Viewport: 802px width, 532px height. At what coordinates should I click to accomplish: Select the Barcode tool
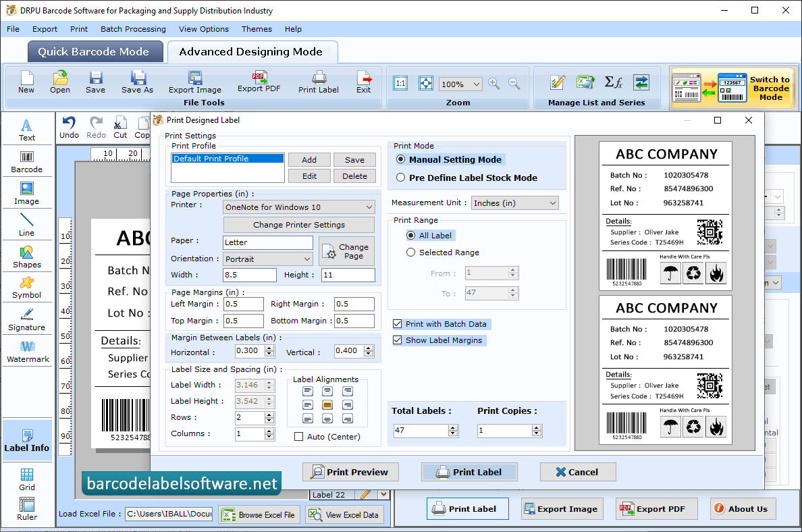[26, 162]
